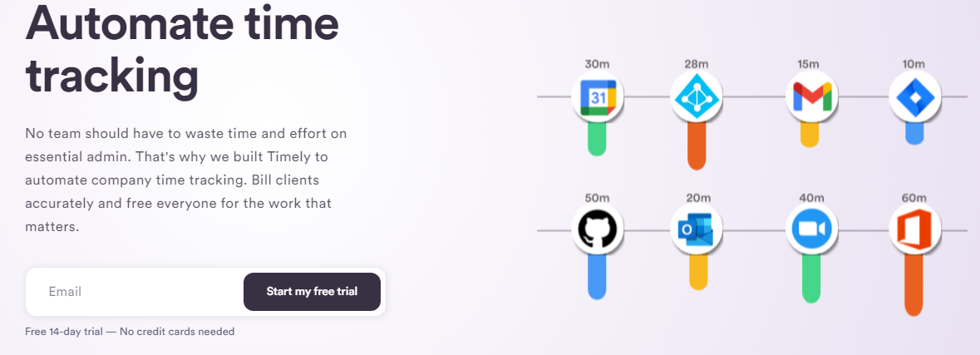Click the Start my free trial button

tap(312, 291)
